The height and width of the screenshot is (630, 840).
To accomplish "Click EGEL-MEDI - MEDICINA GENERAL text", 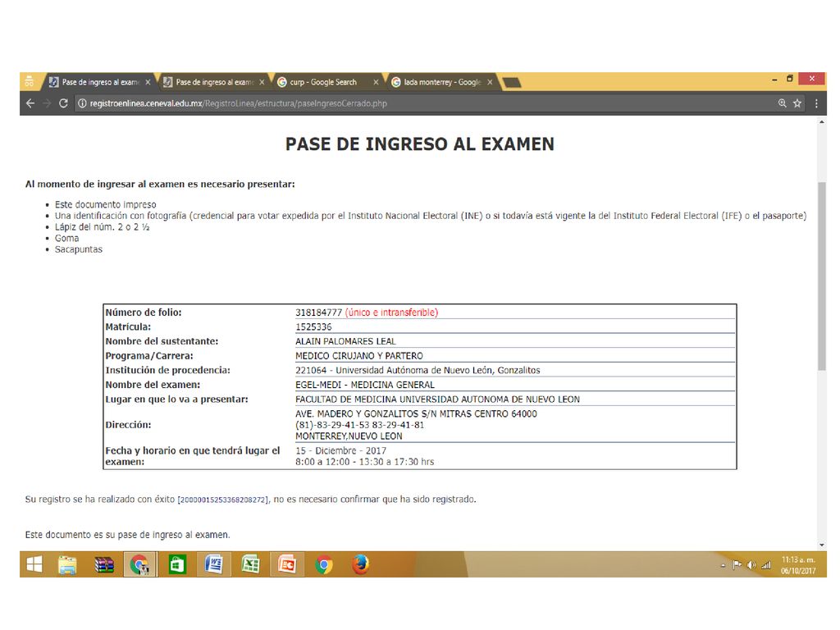I will 365,385.
